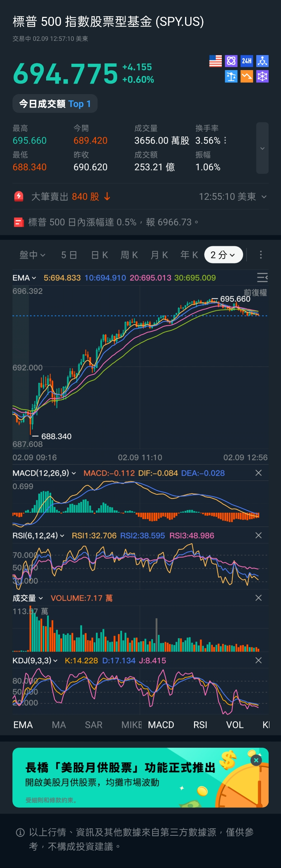Viewport: 281px width, 868px height.
Task: Tap the purple atom orbit icon
Action: coord(231,61)
